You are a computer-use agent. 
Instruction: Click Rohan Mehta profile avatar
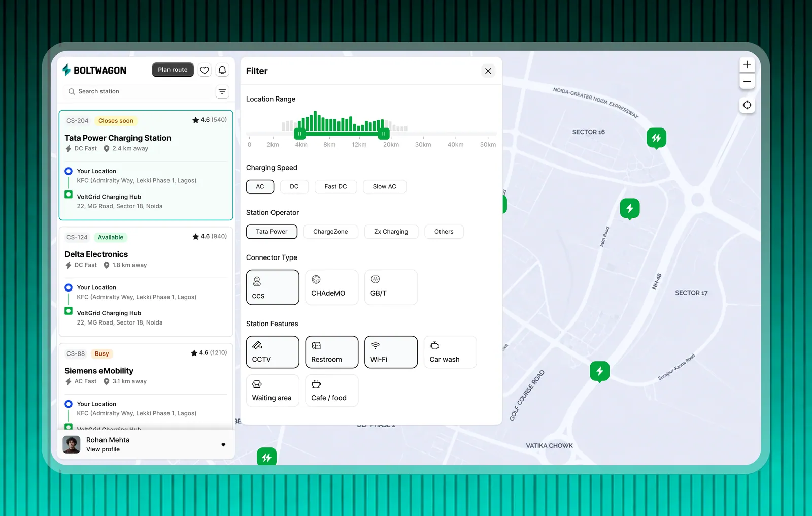point(72,445)
